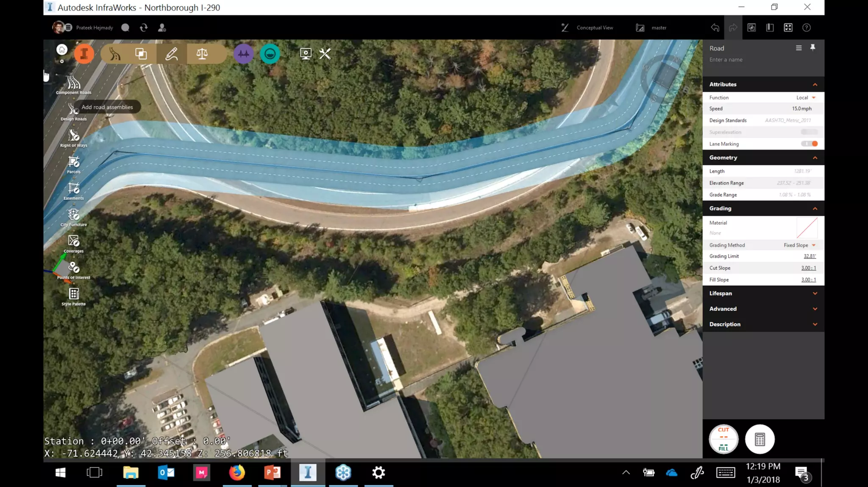Click the overlapping squares layers tool

(141, 54)
